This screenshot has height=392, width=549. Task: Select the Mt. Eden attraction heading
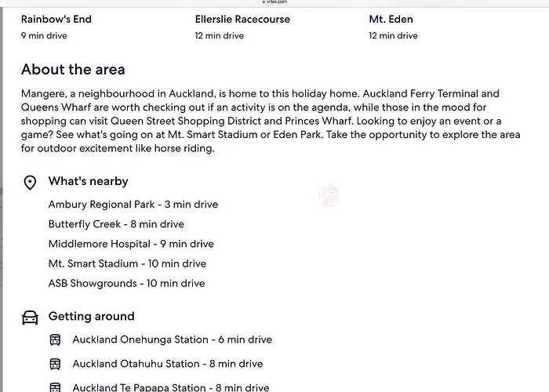(x=391, y=20)
